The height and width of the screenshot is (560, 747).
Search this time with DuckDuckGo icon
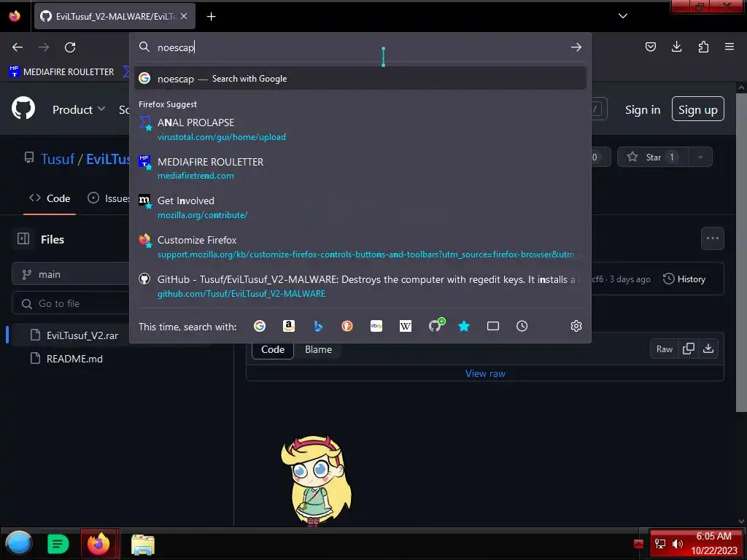click(347, 326)
